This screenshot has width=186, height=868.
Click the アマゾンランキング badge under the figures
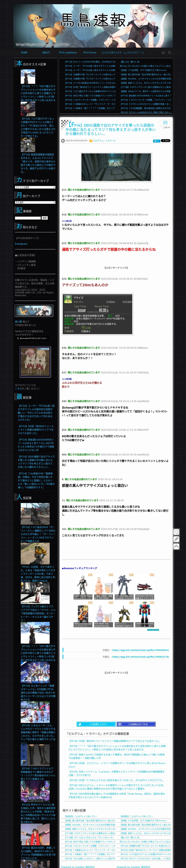coord(153,630)
